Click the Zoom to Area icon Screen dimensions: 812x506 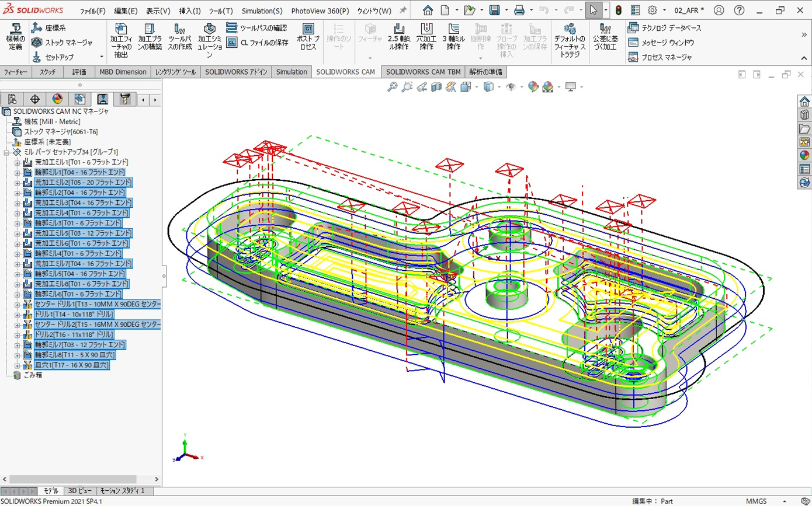(407, 87)
